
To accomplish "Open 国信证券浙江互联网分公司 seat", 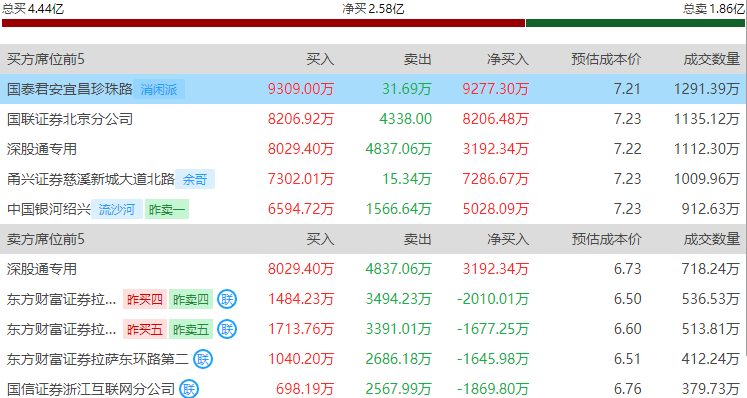I will [91, 389].
